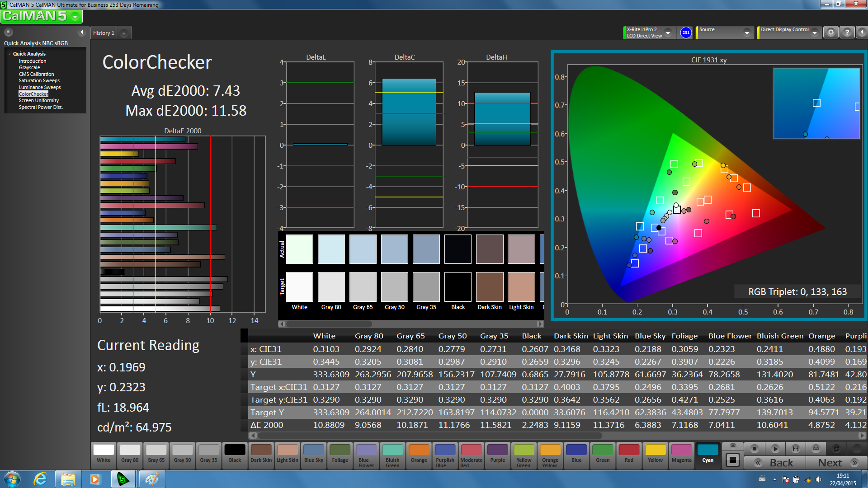Collapse the Quick Analysis tree node
Screen dimensions: 868x488
click(9, 54)
